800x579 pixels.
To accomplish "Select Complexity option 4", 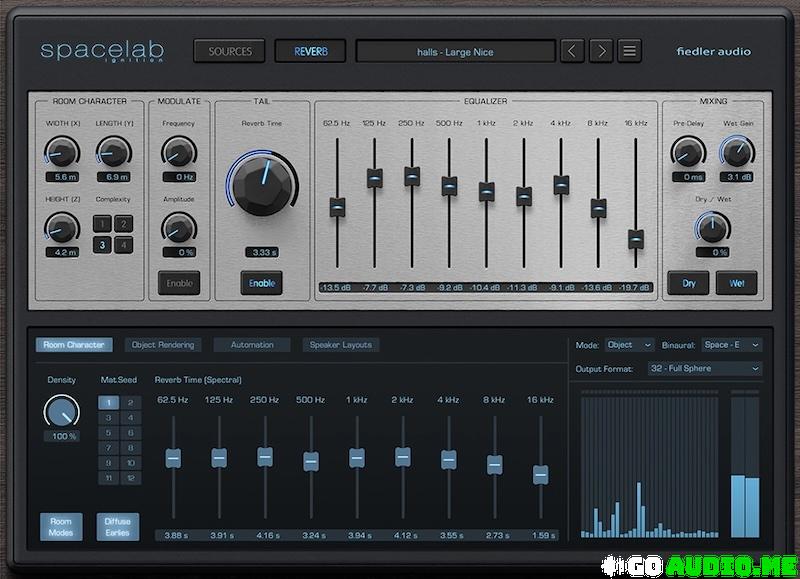I will click(x=124, y=244).
